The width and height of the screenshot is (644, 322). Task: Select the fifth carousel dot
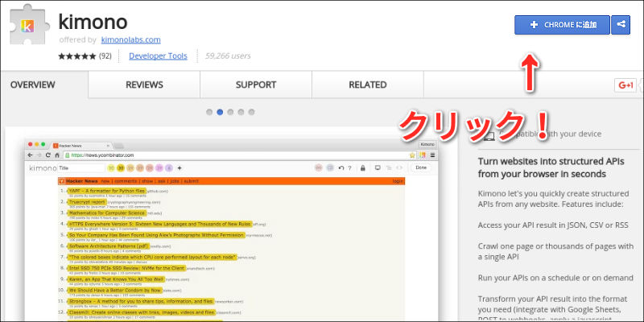point(251,112)
